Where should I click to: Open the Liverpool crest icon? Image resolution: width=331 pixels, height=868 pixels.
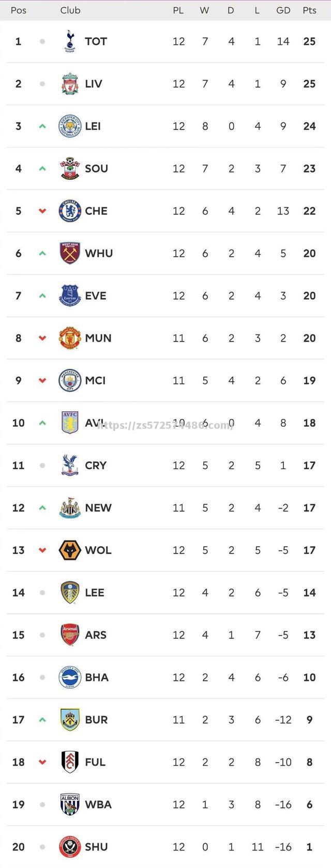(70, 84)
